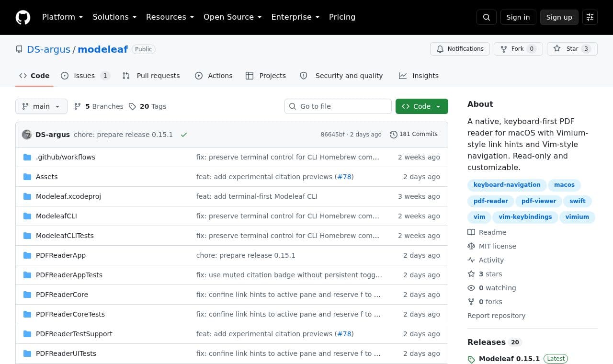Expand the Solutions menu

click(114, 17)
